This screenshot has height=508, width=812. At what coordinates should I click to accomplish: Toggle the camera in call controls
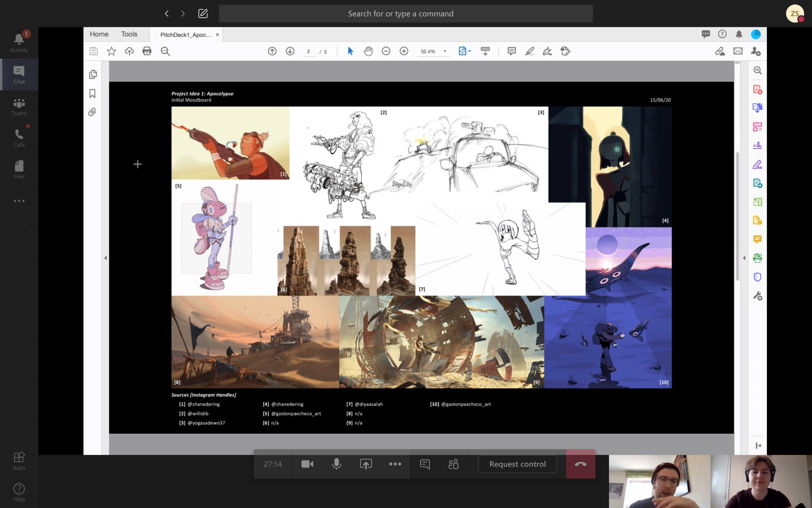(307, 464)
